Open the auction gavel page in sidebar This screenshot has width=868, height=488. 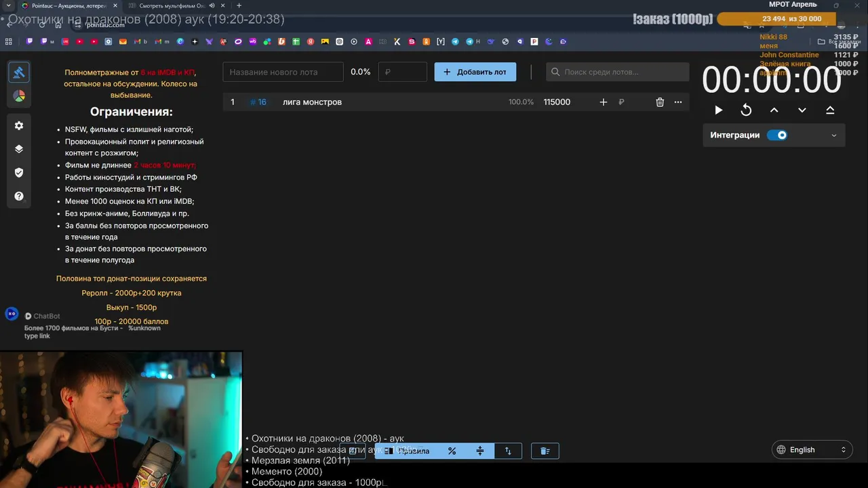[x=19, y=72]
